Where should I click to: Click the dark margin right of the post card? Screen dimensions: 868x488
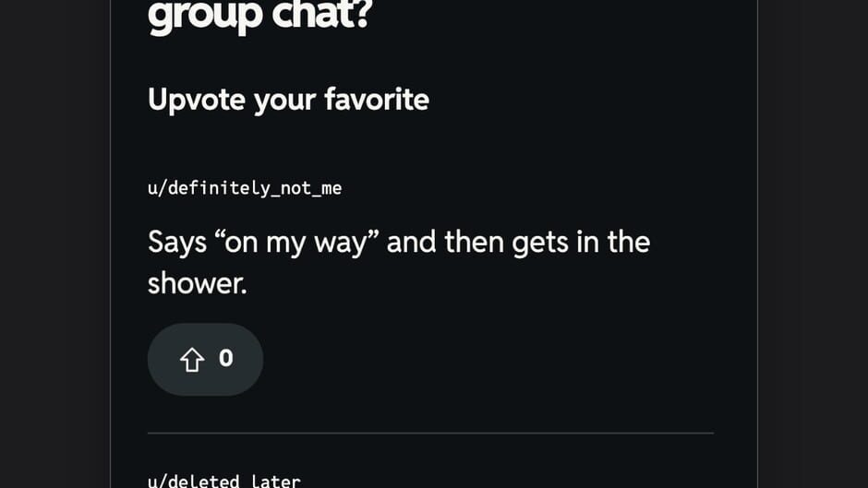813,244
